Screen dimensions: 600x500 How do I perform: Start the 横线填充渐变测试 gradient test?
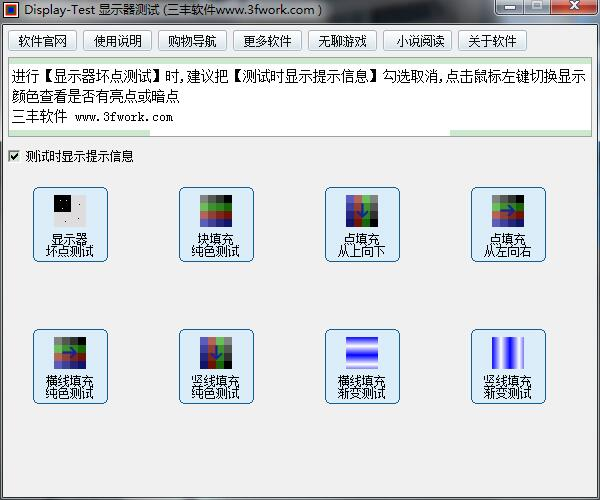point(362,367)
